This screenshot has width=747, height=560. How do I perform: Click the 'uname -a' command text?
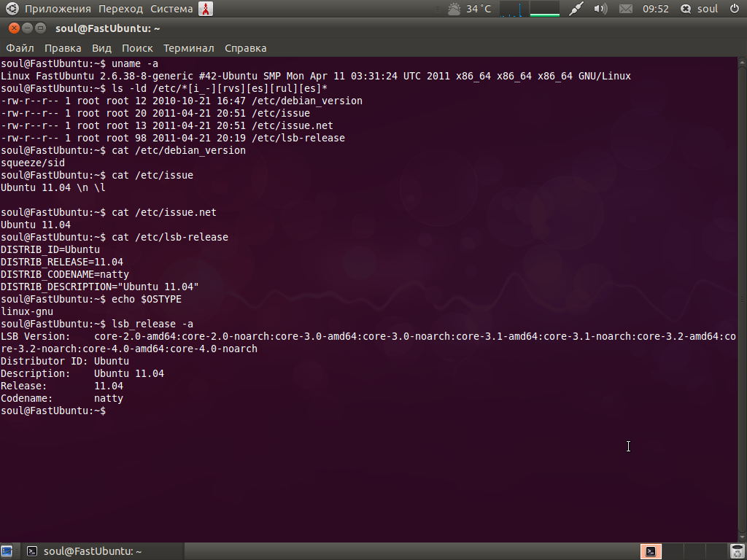coord(135,64)
